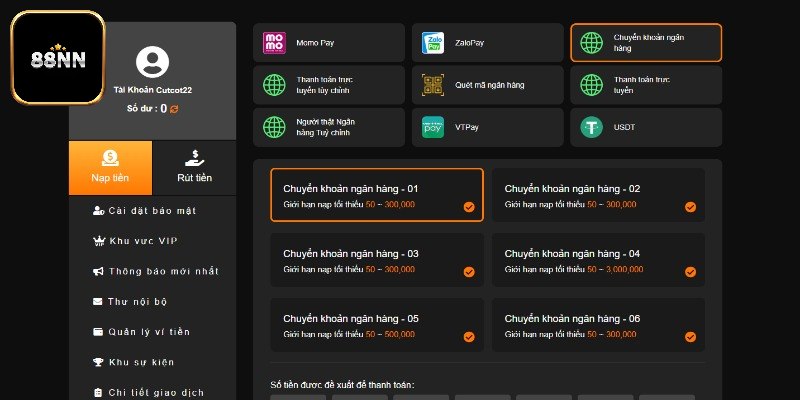This screenshot has width=800, height=400.
Task: Select Chuyển khoản ngân hàng - 01 label
Action: click(x=351, y=189)
